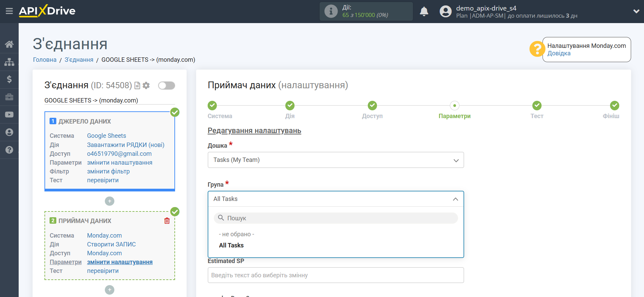Click the o46519790@gmail.com access link
The width and height of the screenshot is (644, 297).
[x=119, y=154]
